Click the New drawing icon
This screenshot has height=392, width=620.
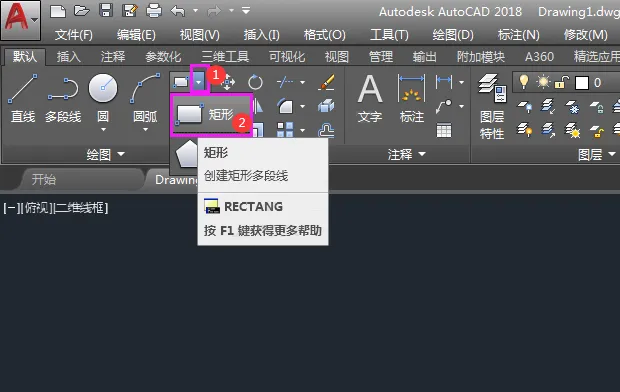click(x=58, y=11)
